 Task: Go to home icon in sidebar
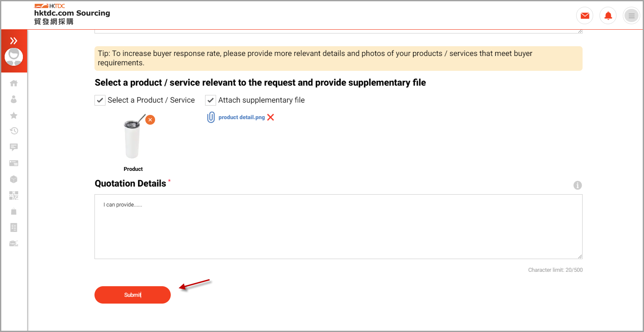[14, 84]
